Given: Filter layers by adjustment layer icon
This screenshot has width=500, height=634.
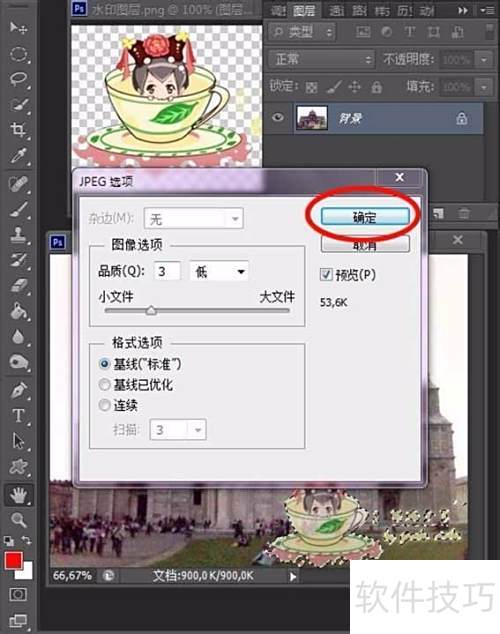Looking at the screenshot, I should (x=386, y=32).
